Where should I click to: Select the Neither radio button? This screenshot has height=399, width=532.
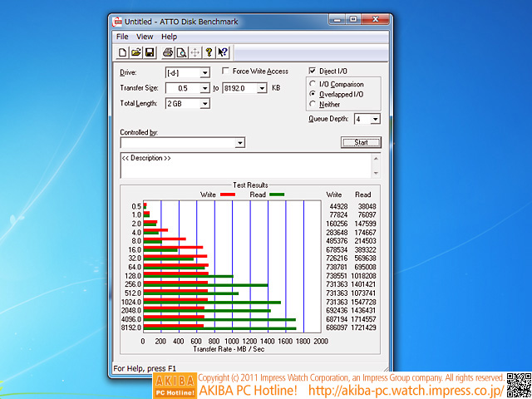pyautogui.click(x=313, y=104)
